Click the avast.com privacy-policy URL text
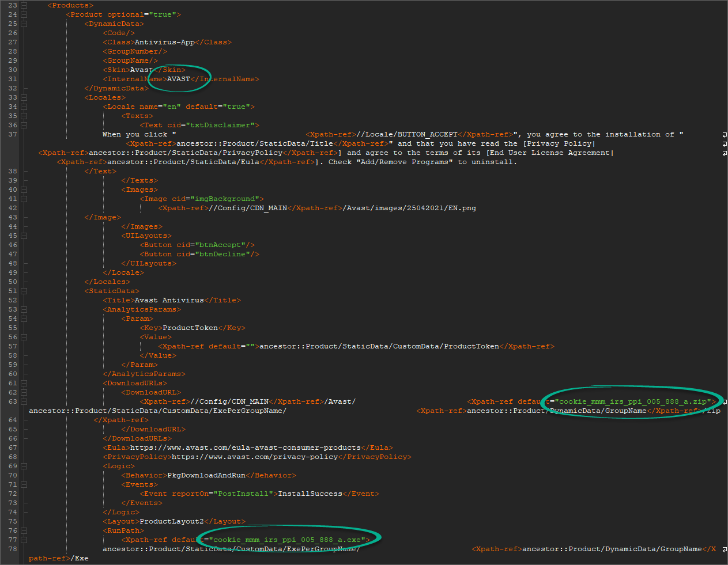This screenshot has width=728, height=565. pyautogui.click(x=255, y=457)
